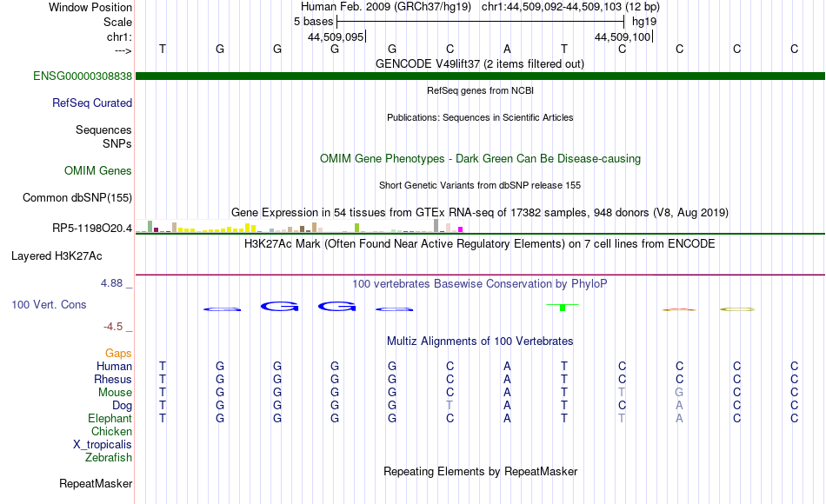Click the 44,509,095 ruler coordinate

click(x=336, y=36)
